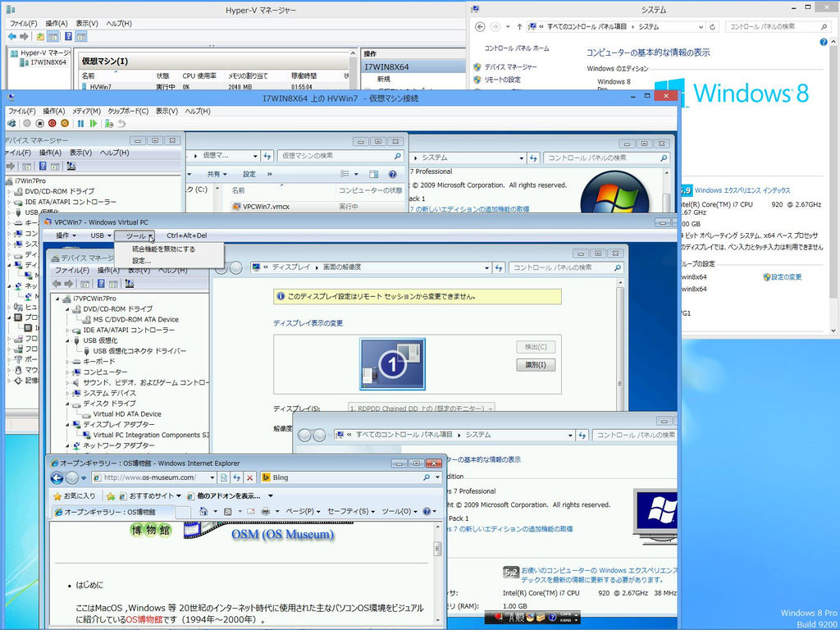The height and width of the screenshot is (630, 840).
Task: Open the USB dropdown in Windows Virtual PC toolbar
Action: tap(101, 235)
